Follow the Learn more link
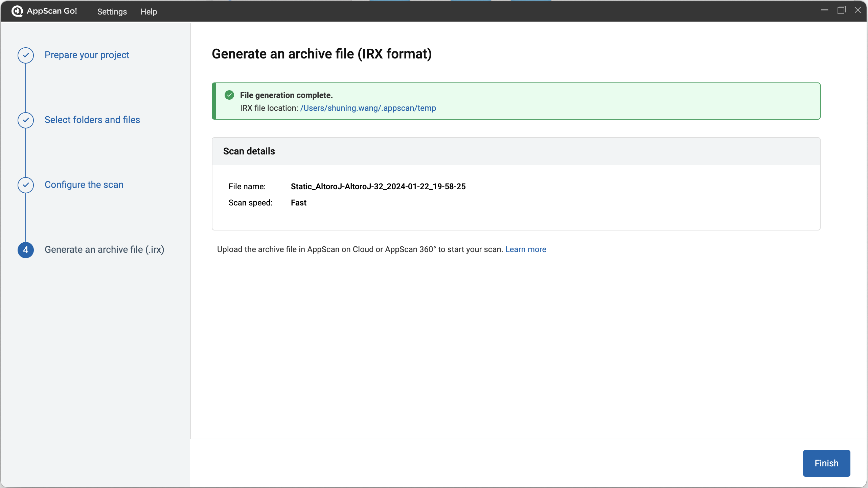This screenshot has height=488, width=868. (526, 249)
